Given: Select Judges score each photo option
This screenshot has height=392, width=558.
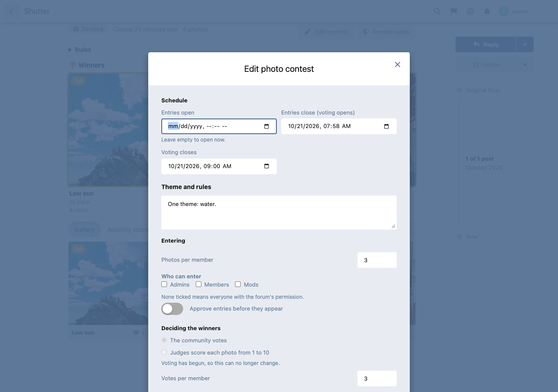Looking at the screenshot, I should (164, 352).
